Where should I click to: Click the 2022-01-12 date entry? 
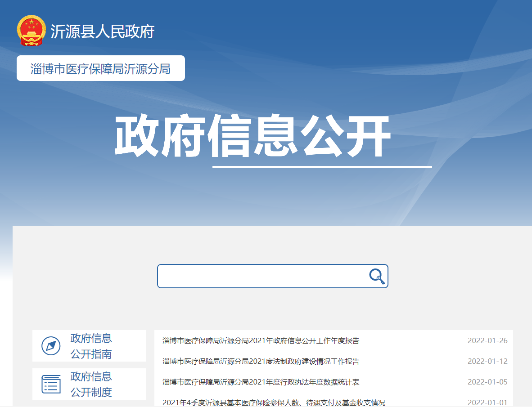[x=487, y=361]
